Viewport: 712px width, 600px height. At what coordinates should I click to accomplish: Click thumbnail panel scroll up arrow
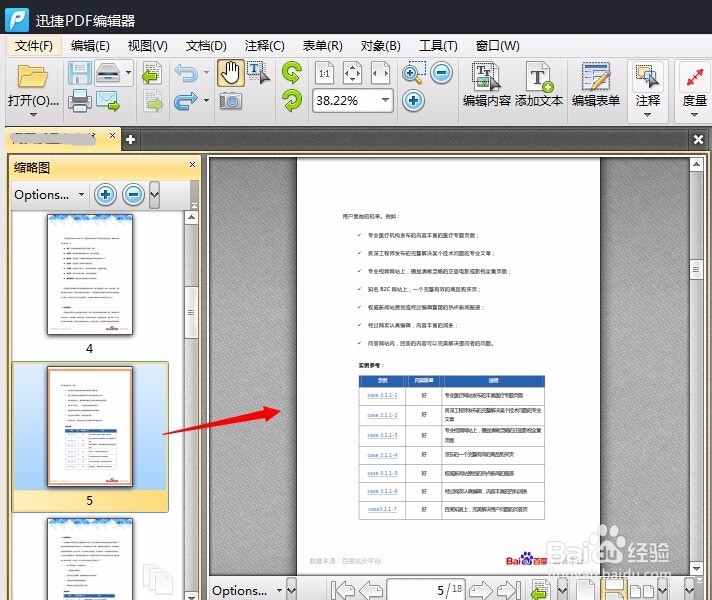coord(192,218)
